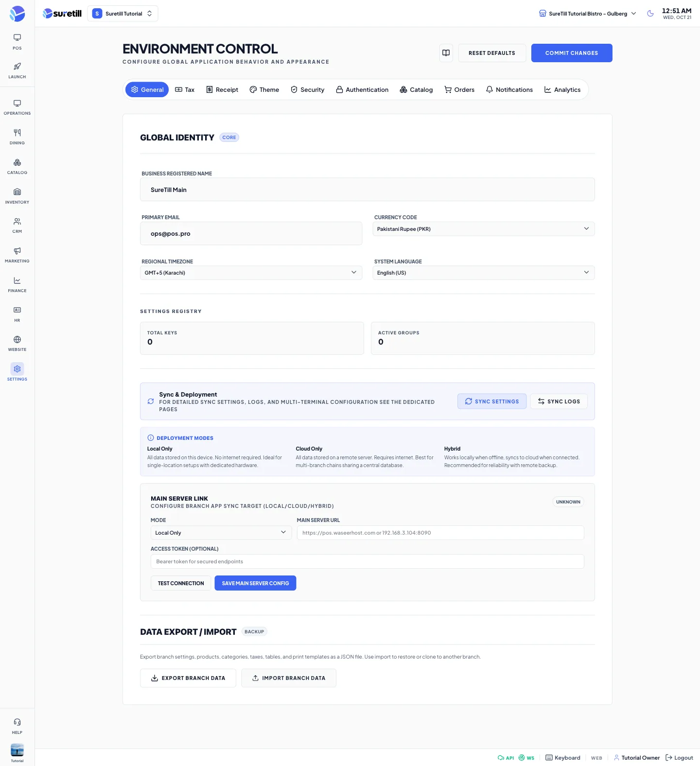Switch to the Notifications tab

509,89
